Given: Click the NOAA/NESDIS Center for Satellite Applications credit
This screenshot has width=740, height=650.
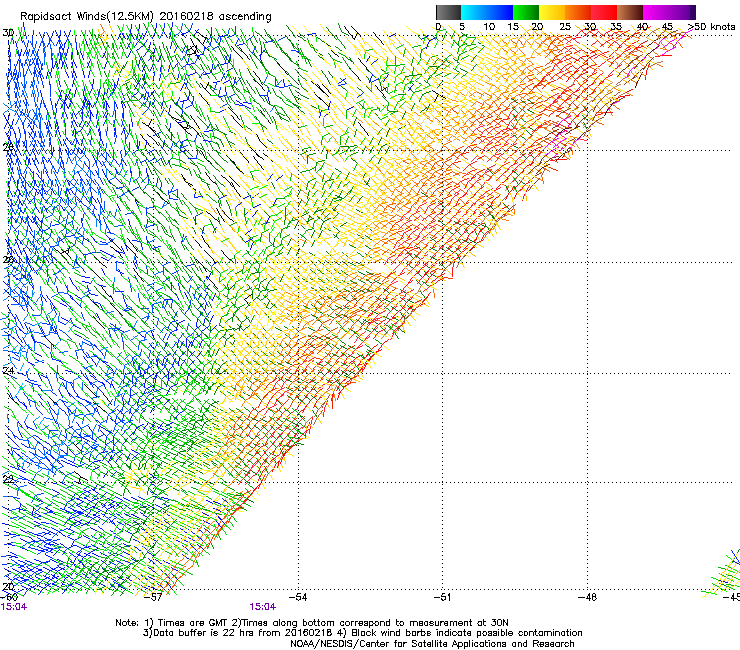Looking at the screenshot, I should 432,644.
